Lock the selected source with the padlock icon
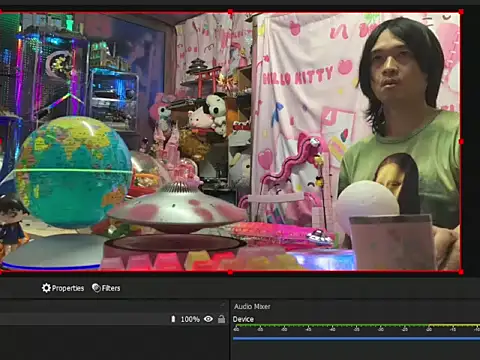 coord(221,319)
